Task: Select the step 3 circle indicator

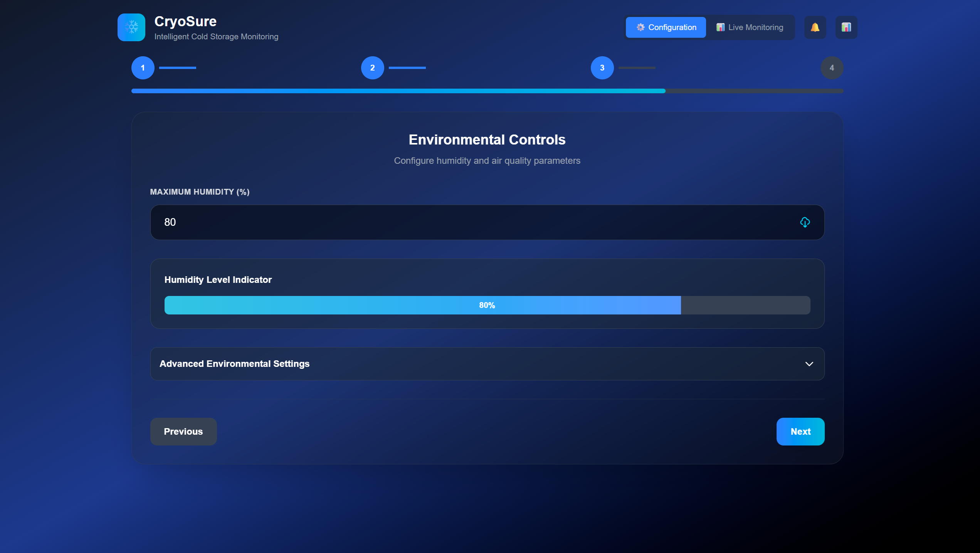Action: coord(602,68)
